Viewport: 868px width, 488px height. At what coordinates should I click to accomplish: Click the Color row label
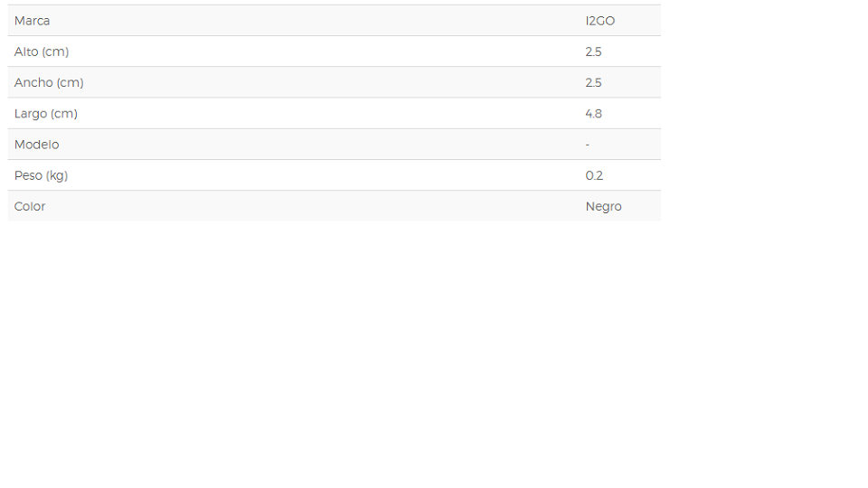pos(30,207)
